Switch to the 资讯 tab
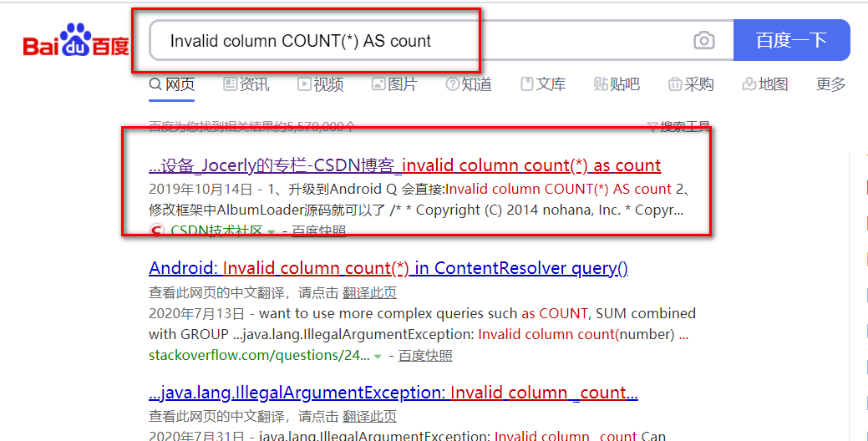868x441 pixels. point(246,84)
